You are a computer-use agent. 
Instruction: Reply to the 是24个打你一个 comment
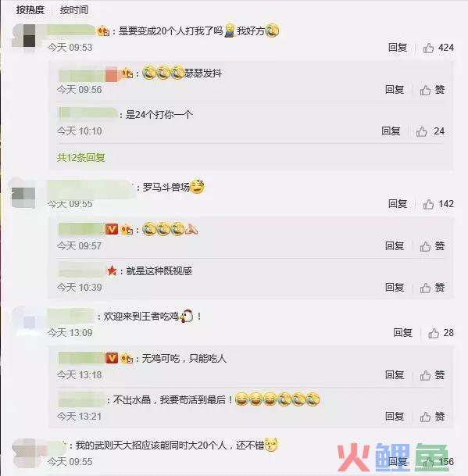coord(391,131)
